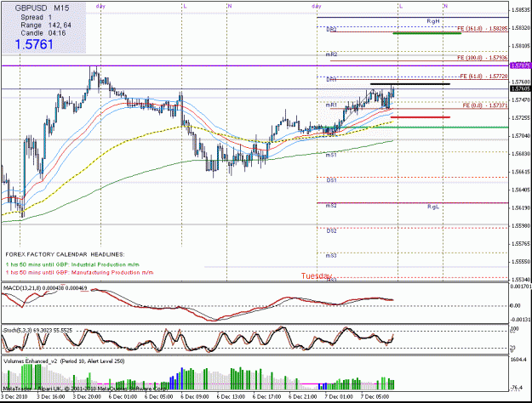
Task: Select the Volumes Enhanced_v2 indicator label
Action: pyautogui.click(x=64, y=361)
